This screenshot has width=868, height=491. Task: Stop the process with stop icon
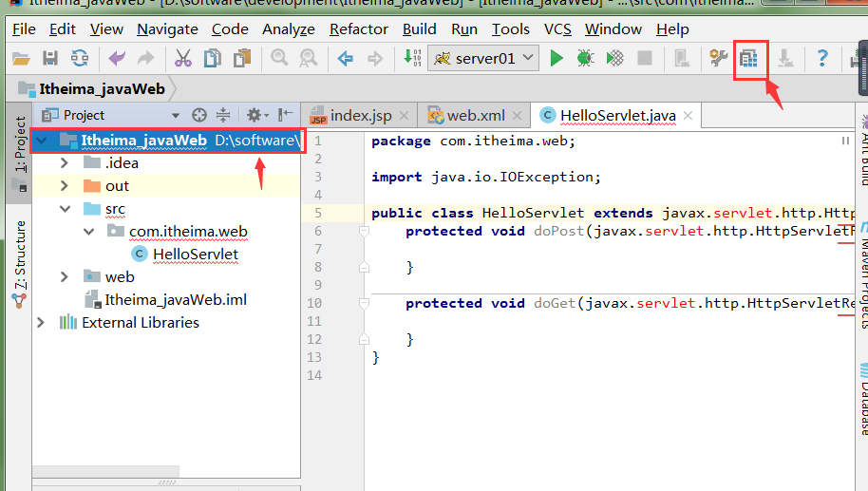click(x=645, y=58)
